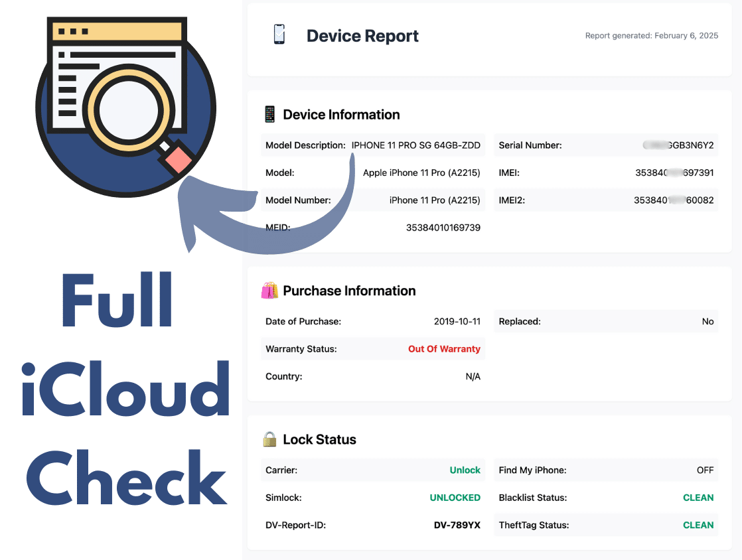The image size is (742, 560).
Task: Select the IMEI2 value ending 60082
Action: (x=674, y=200)
